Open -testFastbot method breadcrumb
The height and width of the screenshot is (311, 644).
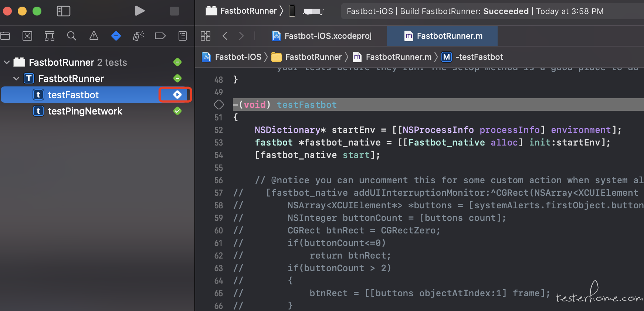coord(472,57)
